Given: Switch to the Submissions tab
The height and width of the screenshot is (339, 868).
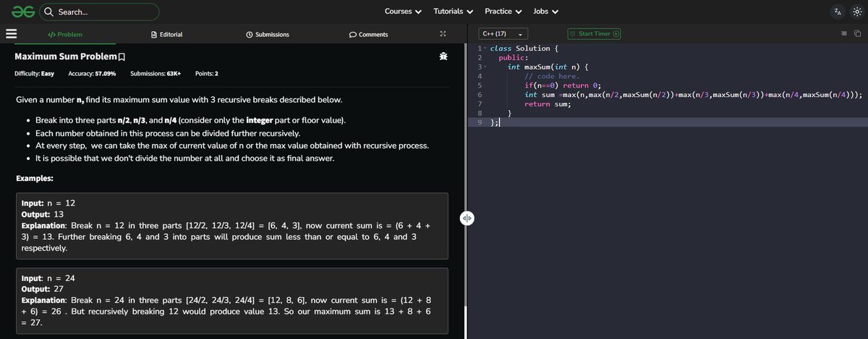Looking at the screenshot, I should click(x=268, y=34).
